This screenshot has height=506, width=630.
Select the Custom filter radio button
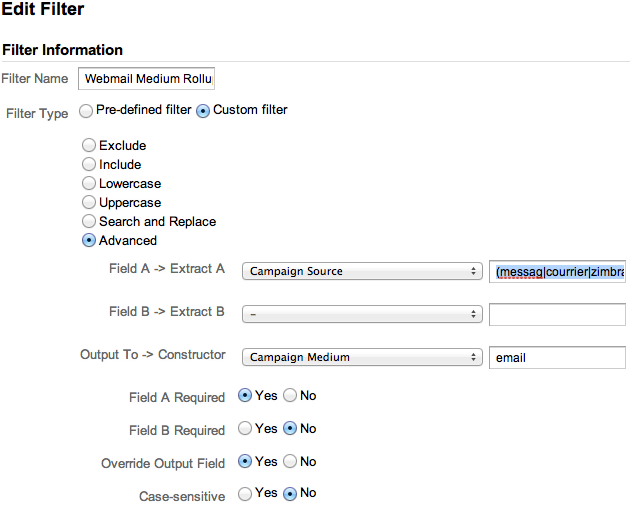pos(203,111)
